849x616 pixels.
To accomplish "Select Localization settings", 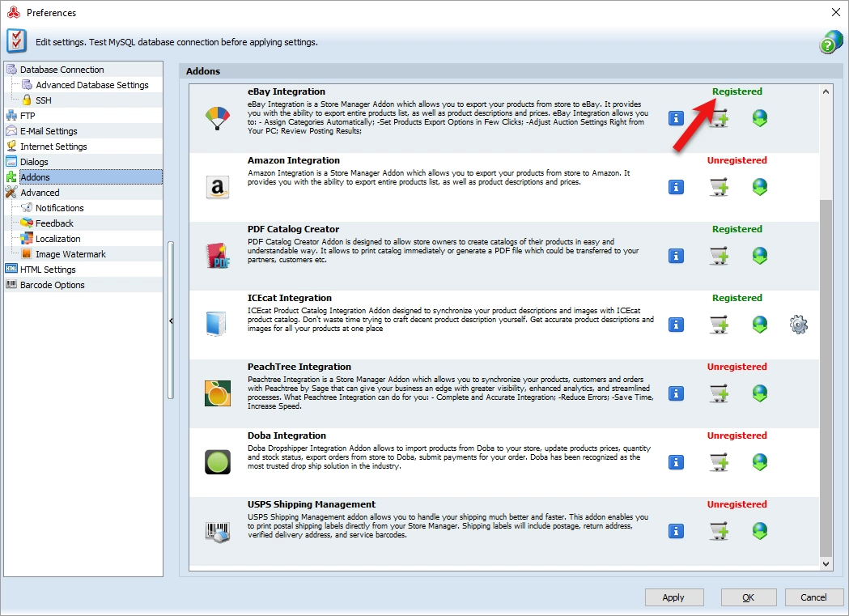I will tap(57, 239).
